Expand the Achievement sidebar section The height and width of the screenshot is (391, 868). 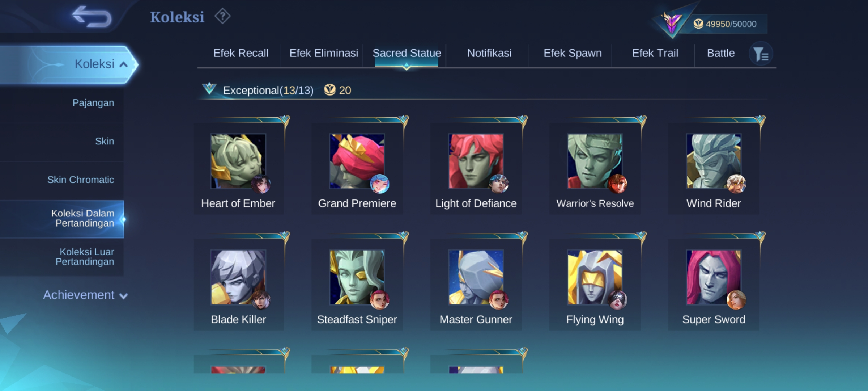click(85, 295)
